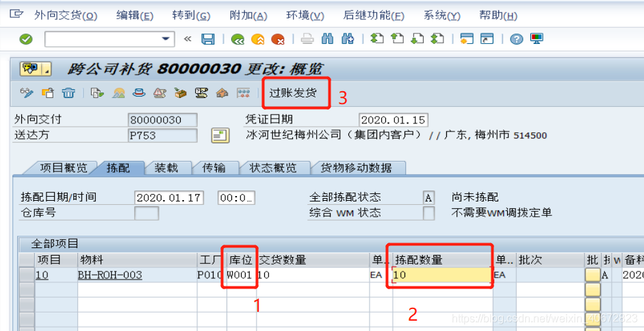Click the Find Next binoculars-plus icon

point(348,39)
